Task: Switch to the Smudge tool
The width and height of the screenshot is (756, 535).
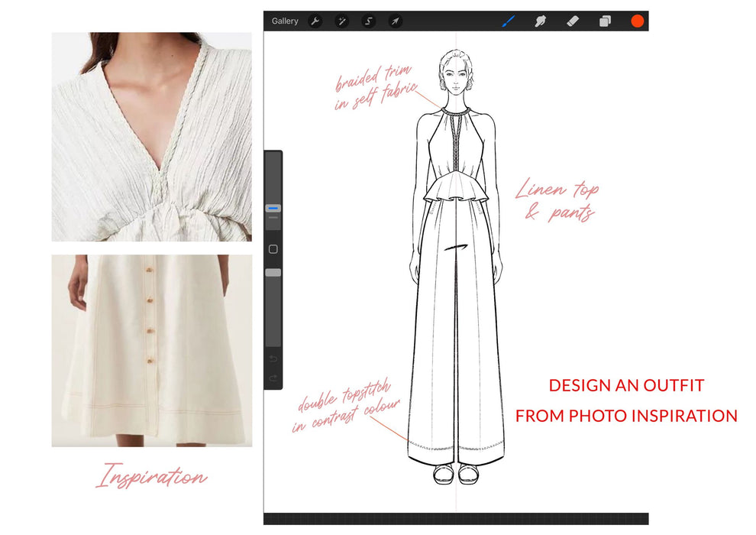Action: [540, 21]
